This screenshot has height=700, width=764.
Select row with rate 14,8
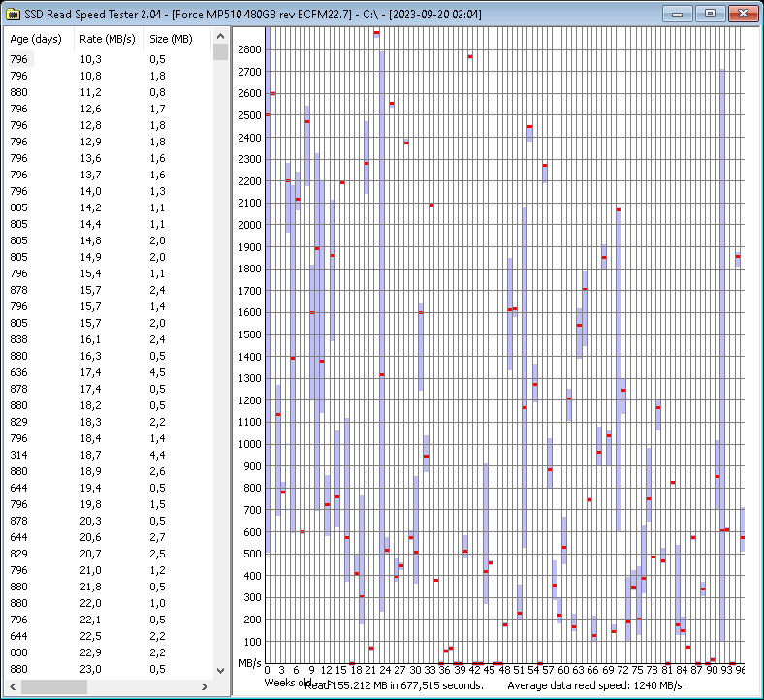pos(110,240)
